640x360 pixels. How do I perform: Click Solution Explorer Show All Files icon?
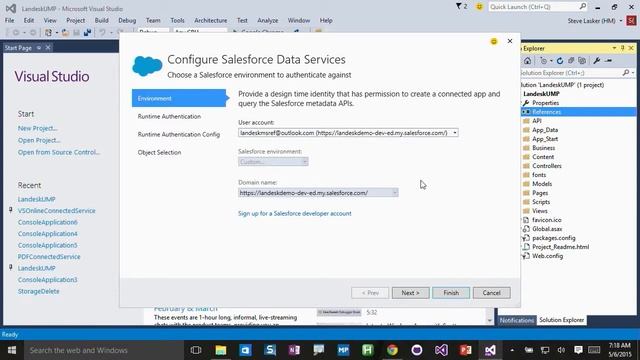coord(582,61)
